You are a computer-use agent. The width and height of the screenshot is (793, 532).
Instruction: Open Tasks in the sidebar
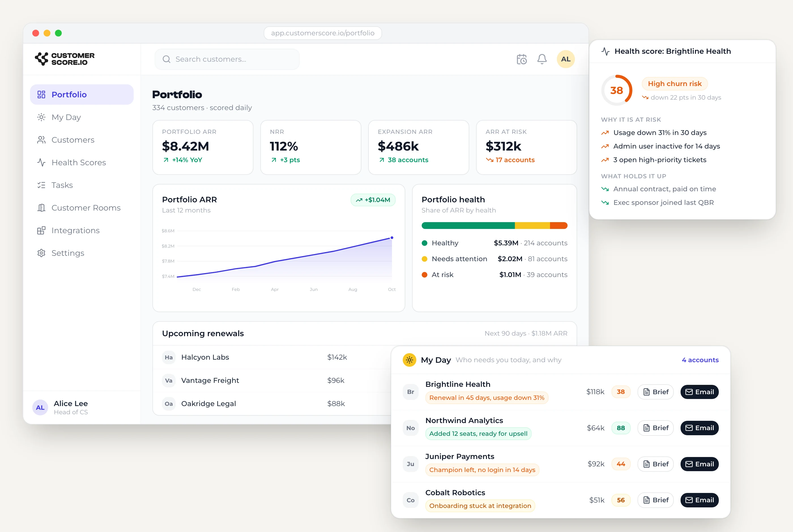point(82,185)
